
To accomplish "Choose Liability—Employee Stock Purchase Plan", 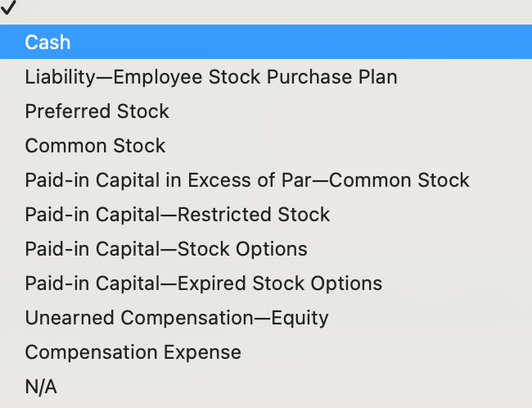I will pos(211,77).
